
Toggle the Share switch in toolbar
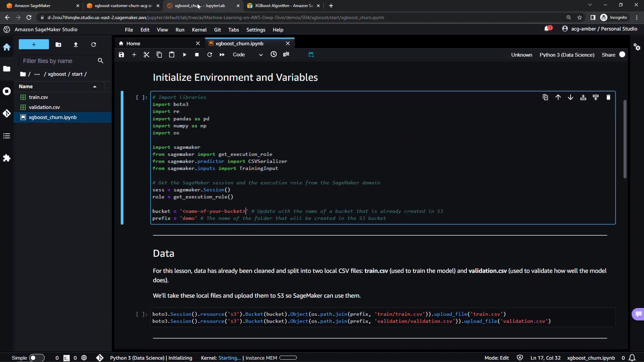pyautogui.click(x=622, y=55)
